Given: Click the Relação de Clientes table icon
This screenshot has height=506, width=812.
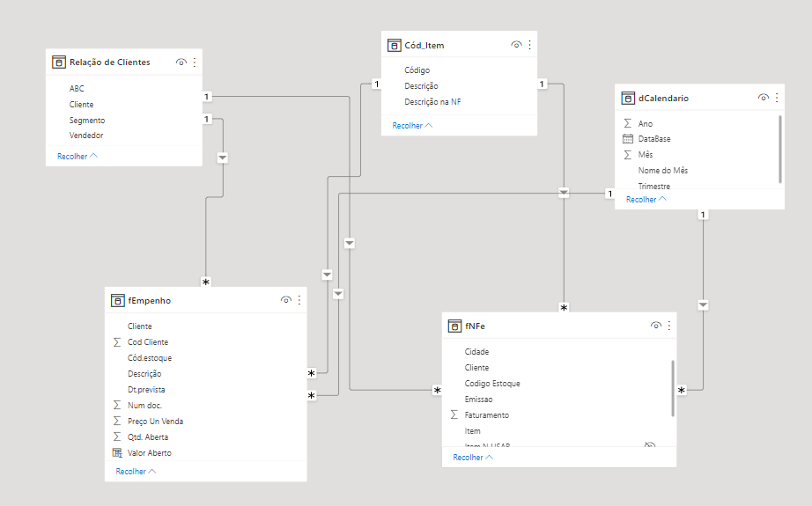Looking at the screenshot, I should coord(58,62).
